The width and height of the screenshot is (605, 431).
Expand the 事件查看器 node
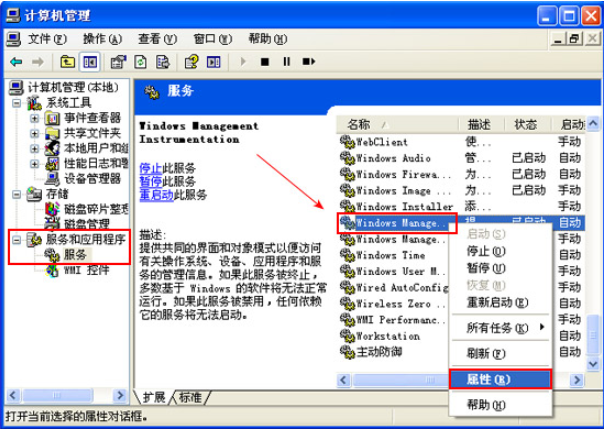34,118
